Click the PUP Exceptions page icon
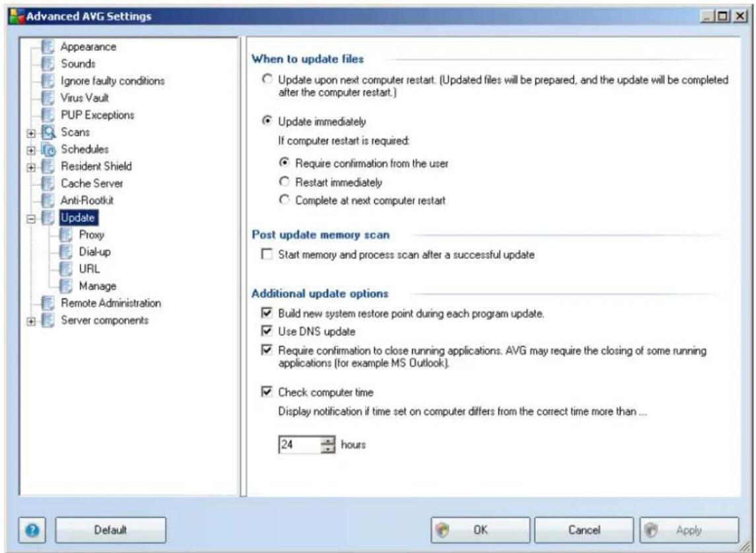This screenshot has width=756, height=553. (x=48, y=115)
